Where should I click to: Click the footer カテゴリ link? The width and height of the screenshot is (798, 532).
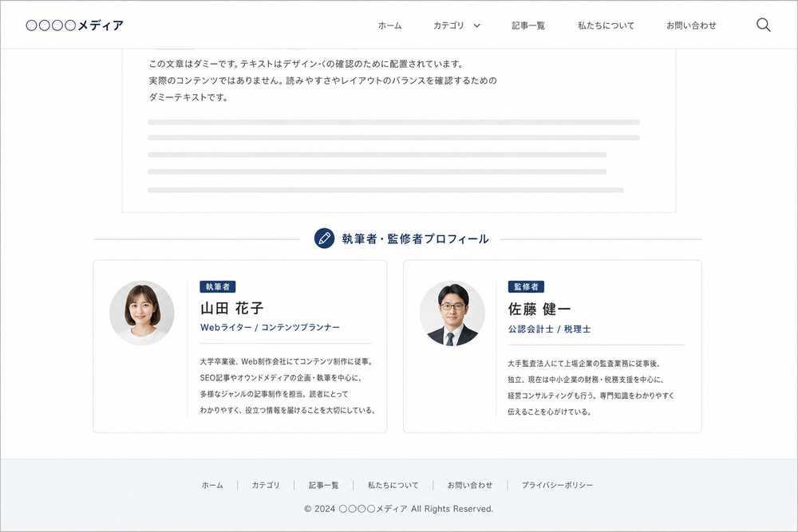pos(266,485)
